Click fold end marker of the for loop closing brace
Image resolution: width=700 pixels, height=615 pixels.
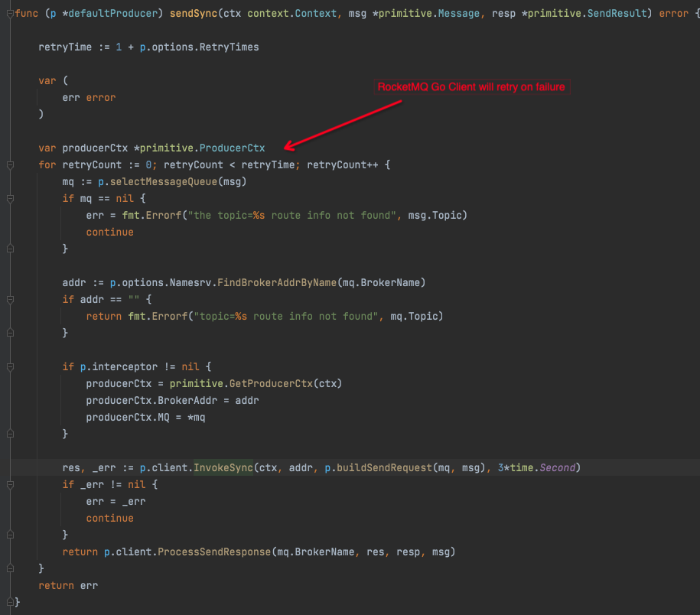(x=10, y=568)
